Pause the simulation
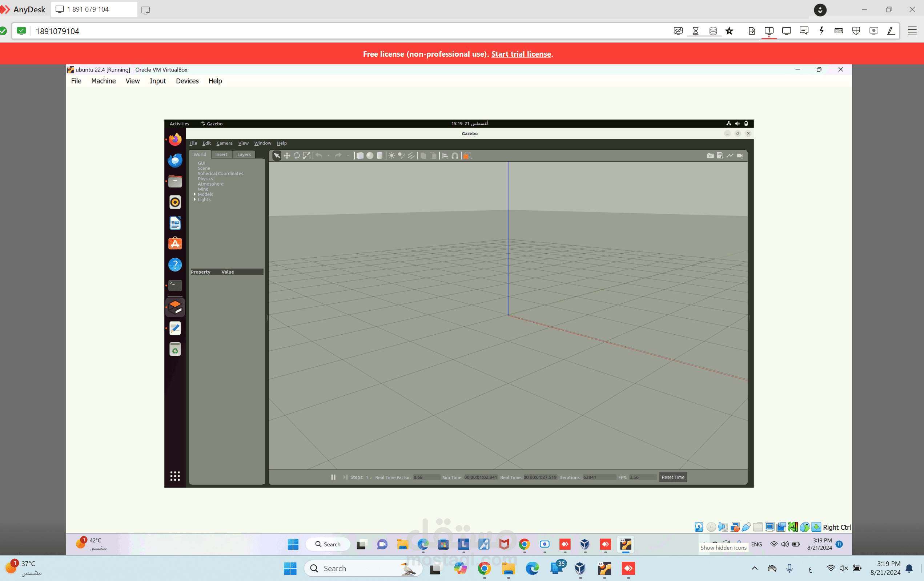The image size is (924, 581). click(x=333, y=477)
